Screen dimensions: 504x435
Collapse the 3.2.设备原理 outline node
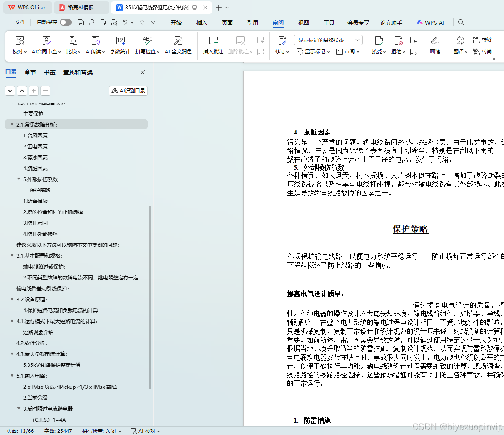(12, 299)
